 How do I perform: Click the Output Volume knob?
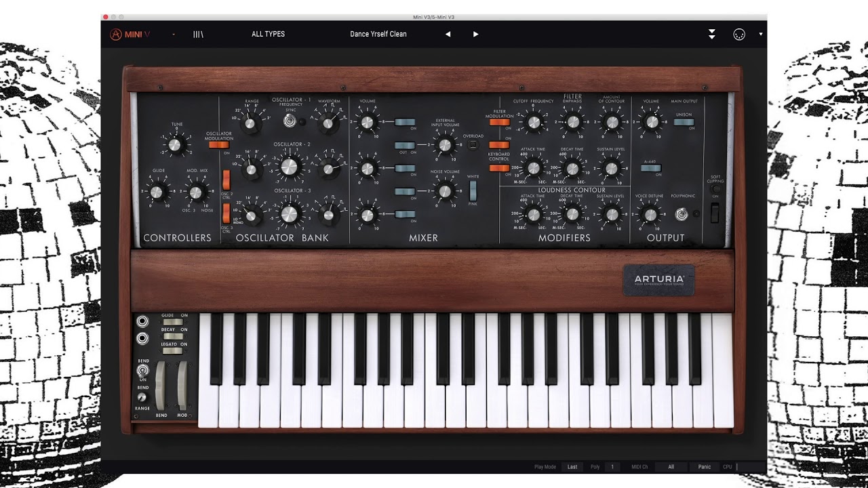651,123
